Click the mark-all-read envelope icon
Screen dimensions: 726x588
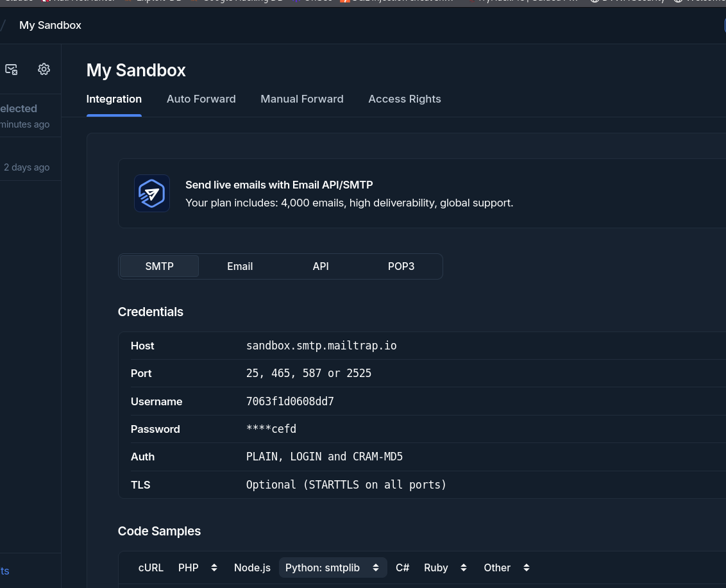tap(11, 69)
